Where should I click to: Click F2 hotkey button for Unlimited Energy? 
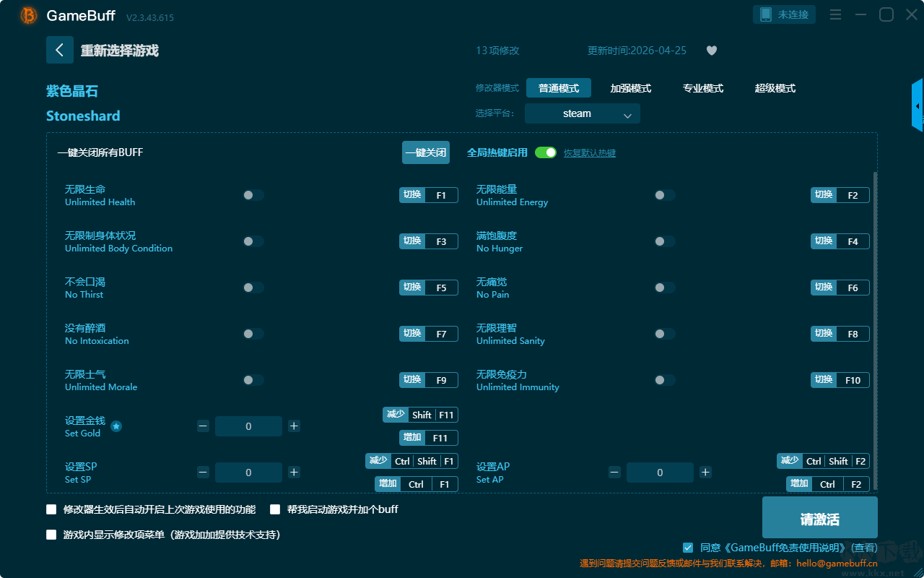coord(840,195)
